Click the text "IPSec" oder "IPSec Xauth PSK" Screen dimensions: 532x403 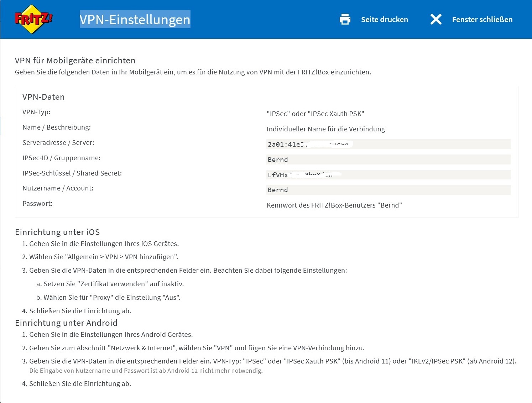tap(315, 114)
